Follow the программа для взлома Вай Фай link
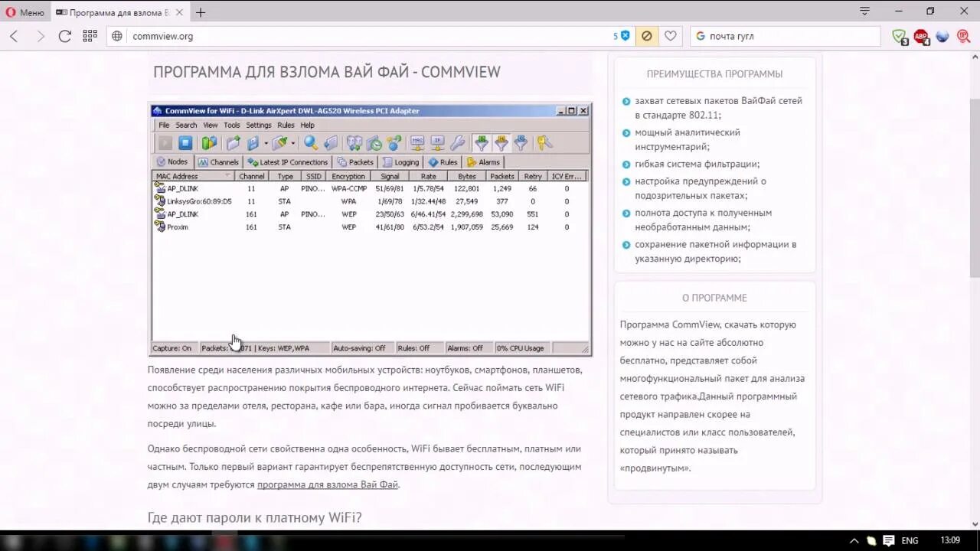Image resolution: width=980 pixels, height=551 pixels. click(328, 484)
